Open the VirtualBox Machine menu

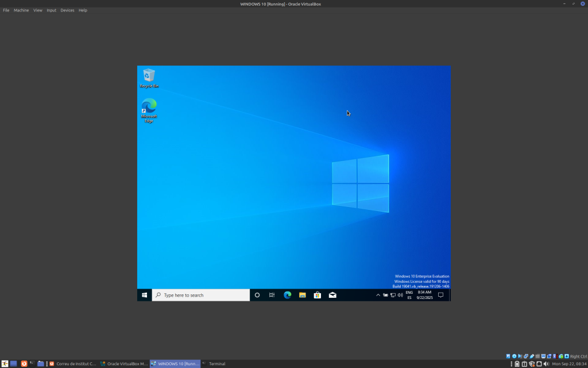(x=21, y=10)
